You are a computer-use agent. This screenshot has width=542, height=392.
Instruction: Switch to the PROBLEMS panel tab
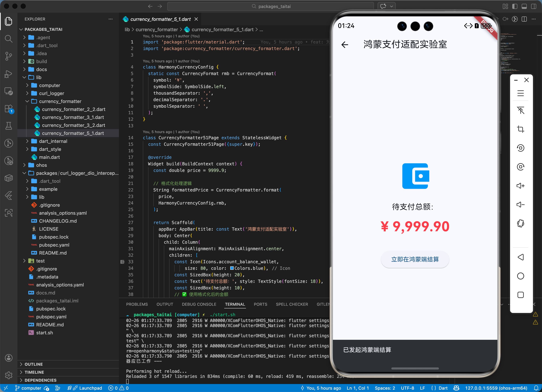click(x=137, y=304)
